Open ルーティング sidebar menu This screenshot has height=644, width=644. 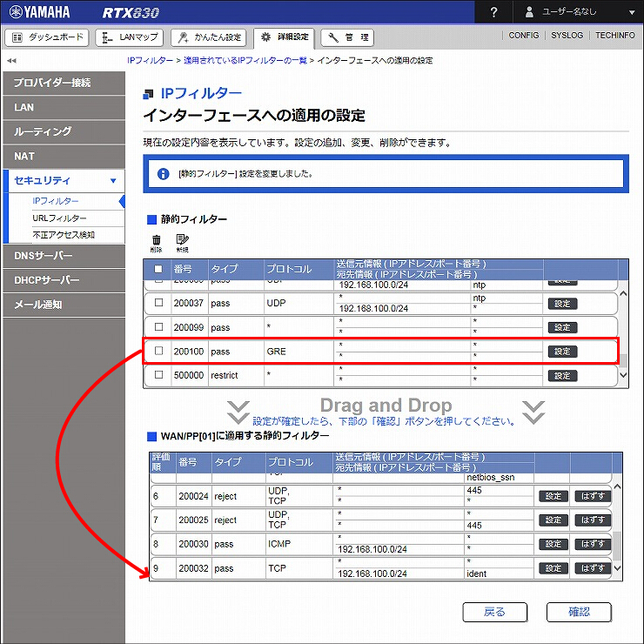(x=64, y=131)
